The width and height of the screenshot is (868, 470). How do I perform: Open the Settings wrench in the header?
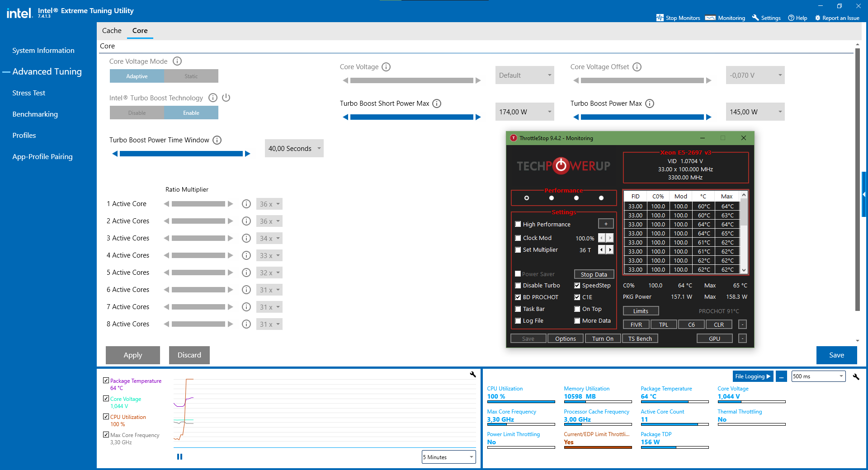[755, 18]
